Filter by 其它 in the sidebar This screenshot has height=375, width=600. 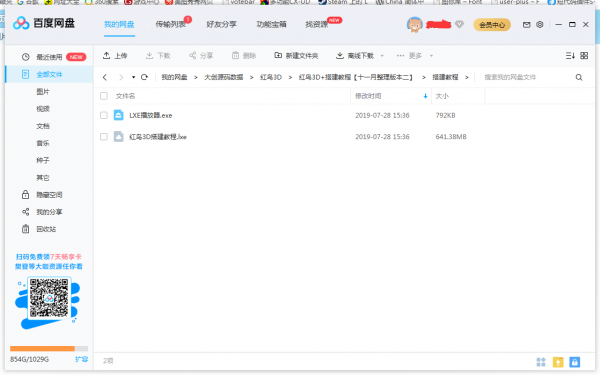43,178
